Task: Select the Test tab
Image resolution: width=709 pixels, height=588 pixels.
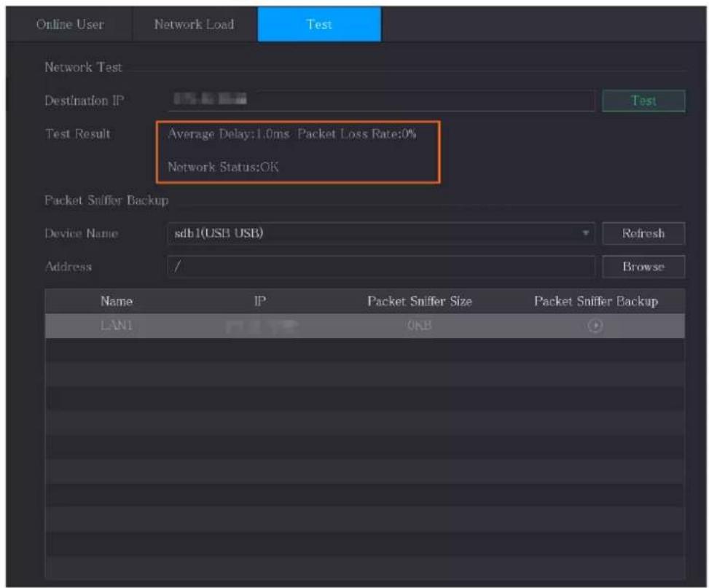Action: (x=319, y=25)
